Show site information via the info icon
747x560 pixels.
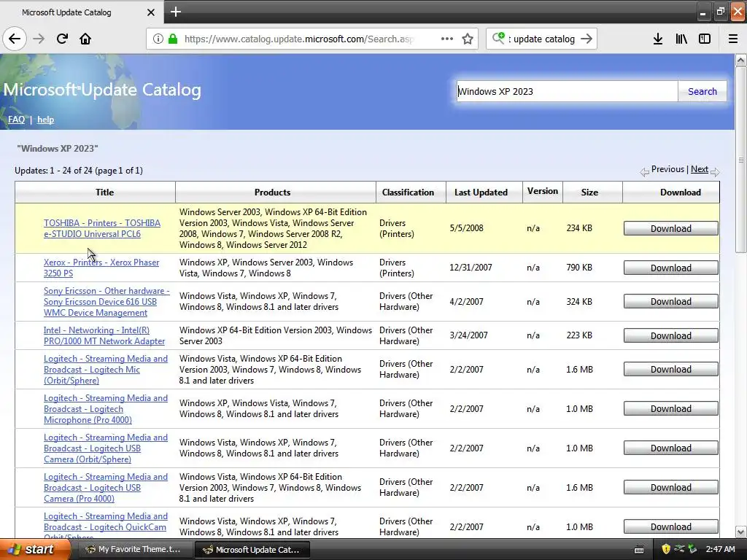(158, 39)
